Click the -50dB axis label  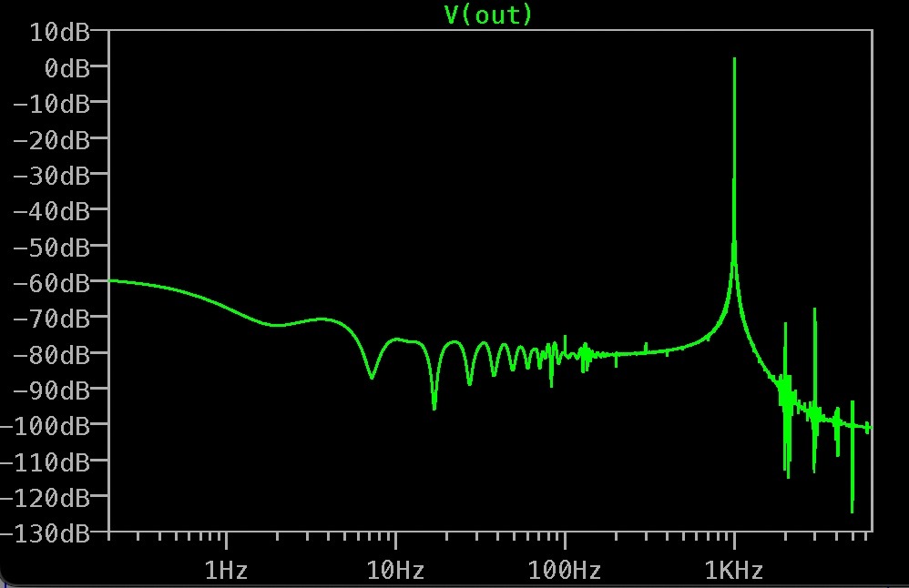pyautogui.click(x=52, y=248)
